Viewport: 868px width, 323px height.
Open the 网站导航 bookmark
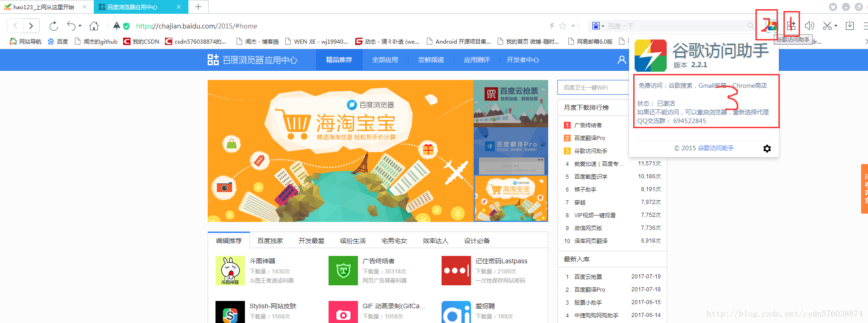(26, 41)
